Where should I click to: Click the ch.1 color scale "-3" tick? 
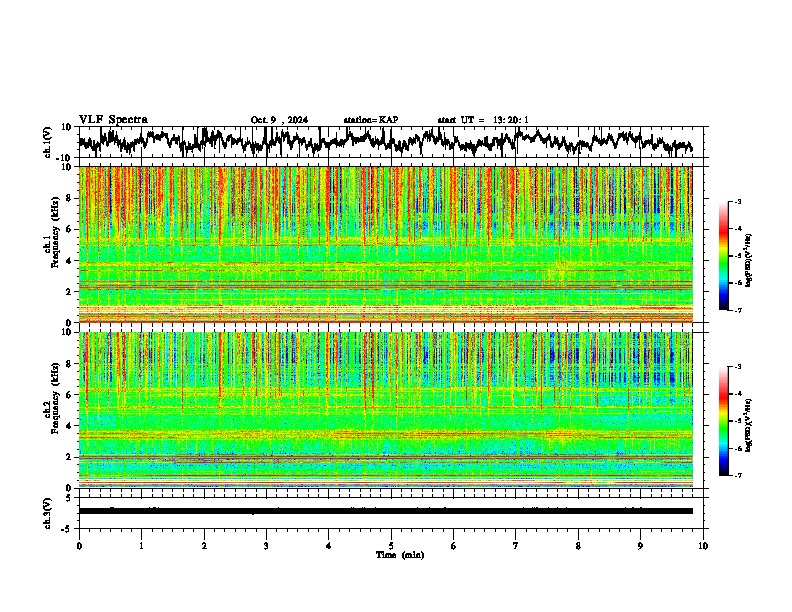click(738, 201)
